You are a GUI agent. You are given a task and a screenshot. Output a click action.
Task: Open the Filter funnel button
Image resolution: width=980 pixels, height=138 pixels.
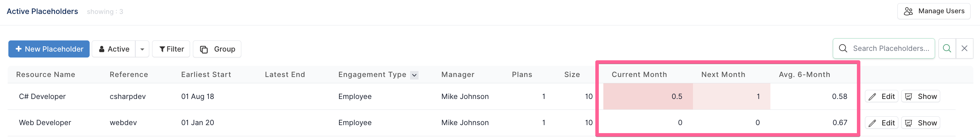171,49
